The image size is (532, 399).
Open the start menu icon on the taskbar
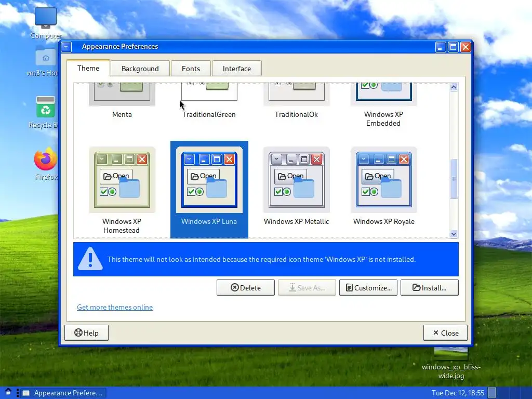8,393
